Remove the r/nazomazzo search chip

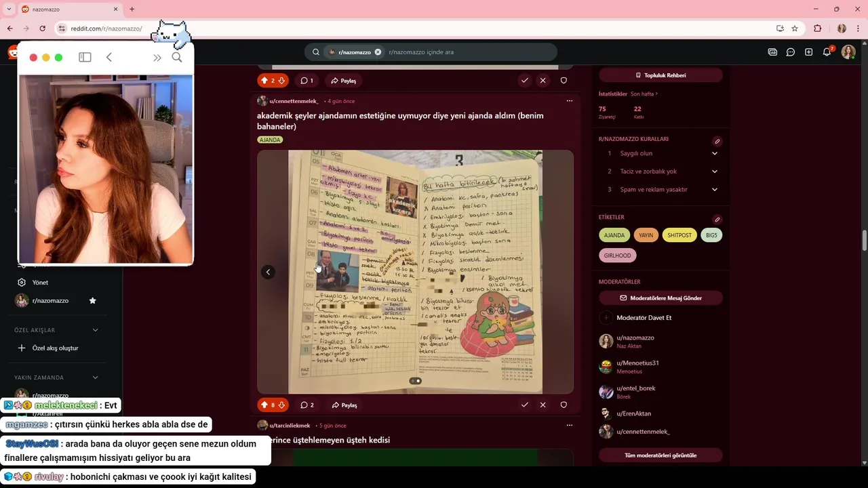pyautogui.click(x=378, y=52)
